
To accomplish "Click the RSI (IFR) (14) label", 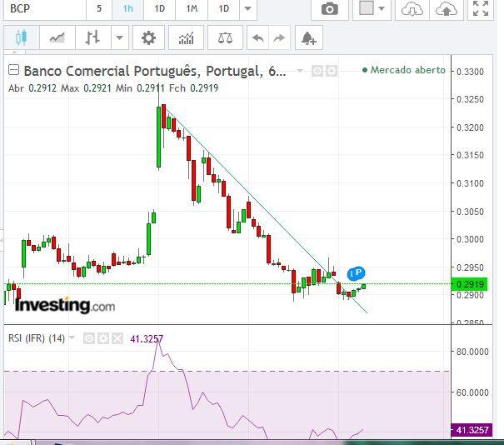I will pyautogui.click(x=37, y=338).
